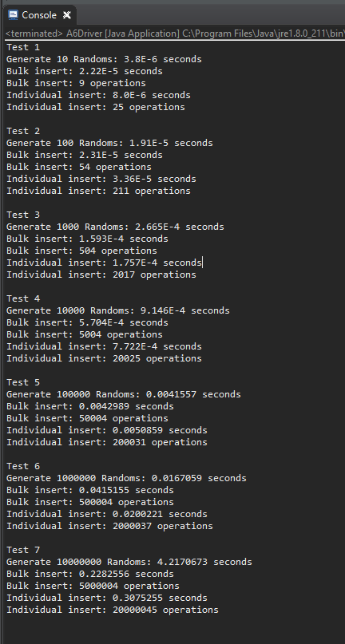Viewport: 345px width, 644px height.
Task: Click the Console view monitor icon
Action: (x=13, y=15)
